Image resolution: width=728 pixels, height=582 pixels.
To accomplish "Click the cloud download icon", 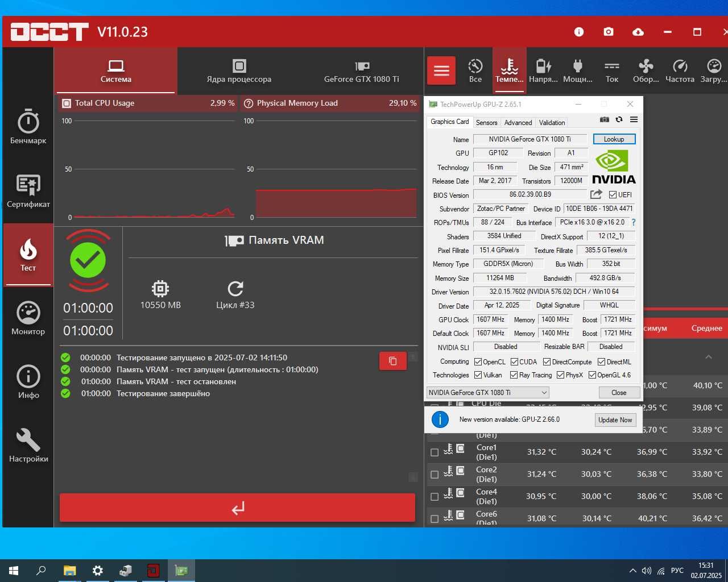I will point(638,32).
